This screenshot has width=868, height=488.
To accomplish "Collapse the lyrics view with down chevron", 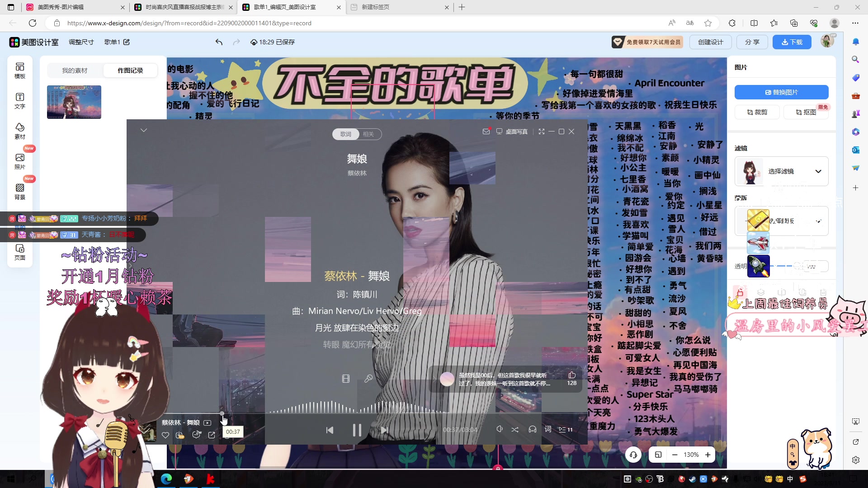I will (x=144, y=130).
